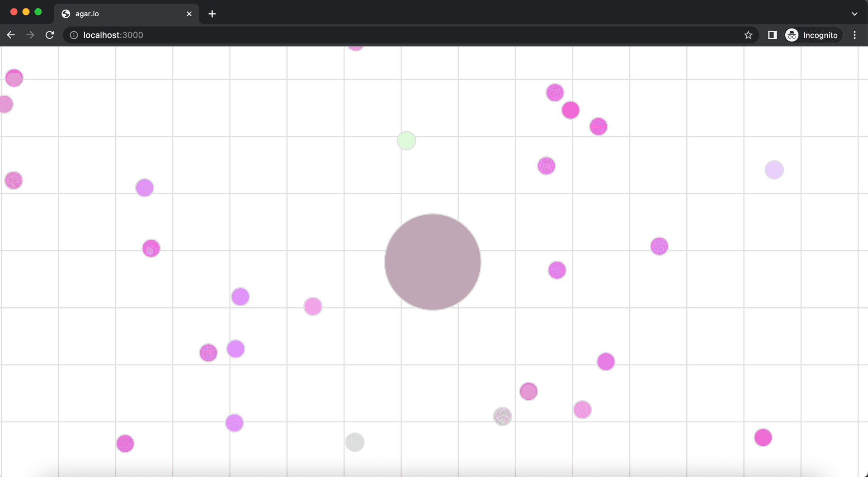Click the agar.io tab globe favicon
The width and height of the screenshot is (868, 477).
pyautogui.click(x=66, y=14)
